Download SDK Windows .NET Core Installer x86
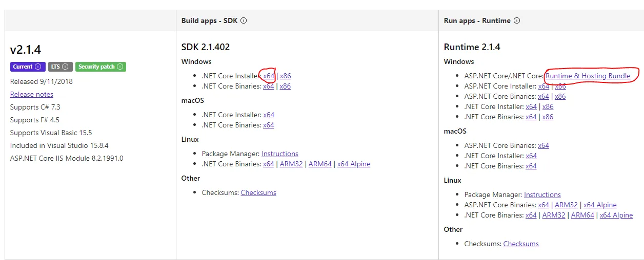This screenshot has height=260, width=644. coord(285,76)
